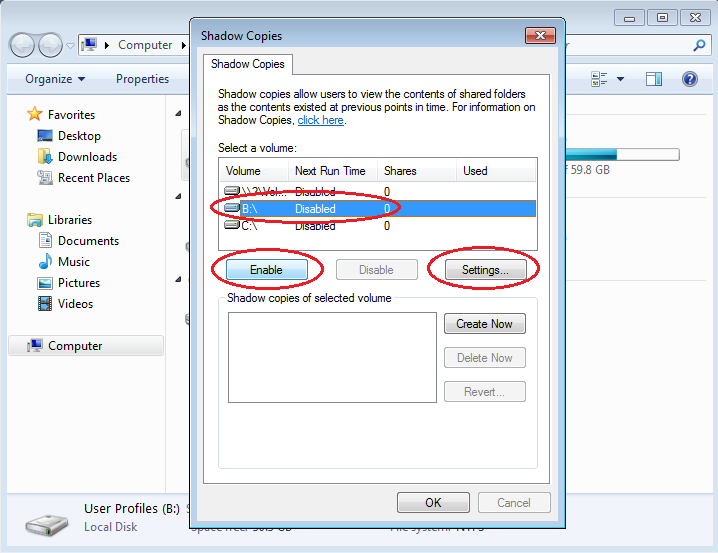Screen dimensions: 718x553
Task: Select the B:\ volume row
Action: (x=377, y=209)
